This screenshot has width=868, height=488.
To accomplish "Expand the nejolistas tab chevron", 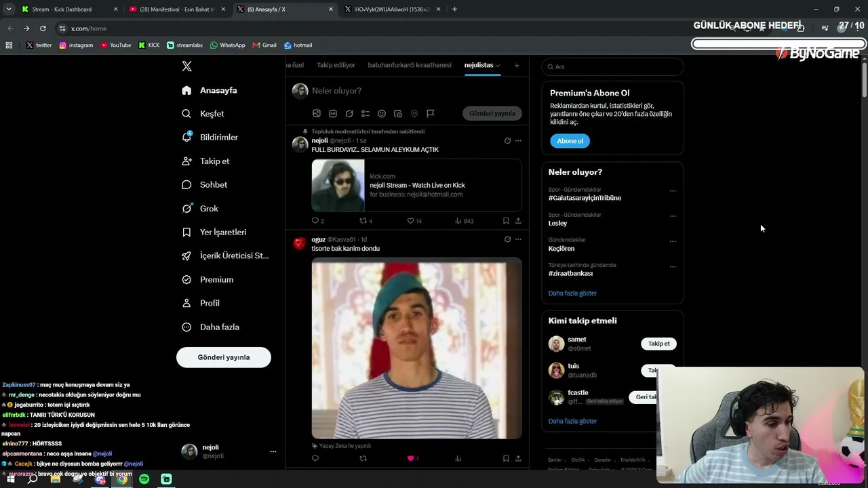I will [x=498, y=66].
